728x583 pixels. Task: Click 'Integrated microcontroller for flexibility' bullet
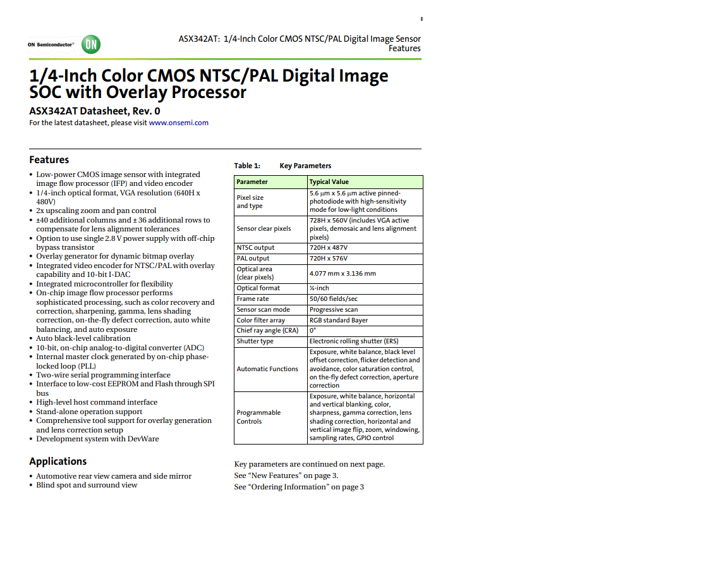[x=104, y=284]
